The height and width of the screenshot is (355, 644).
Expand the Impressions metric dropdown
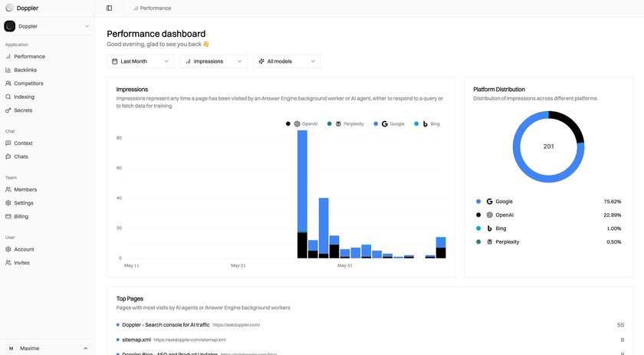pyautogui.click(x=213, y=61)
